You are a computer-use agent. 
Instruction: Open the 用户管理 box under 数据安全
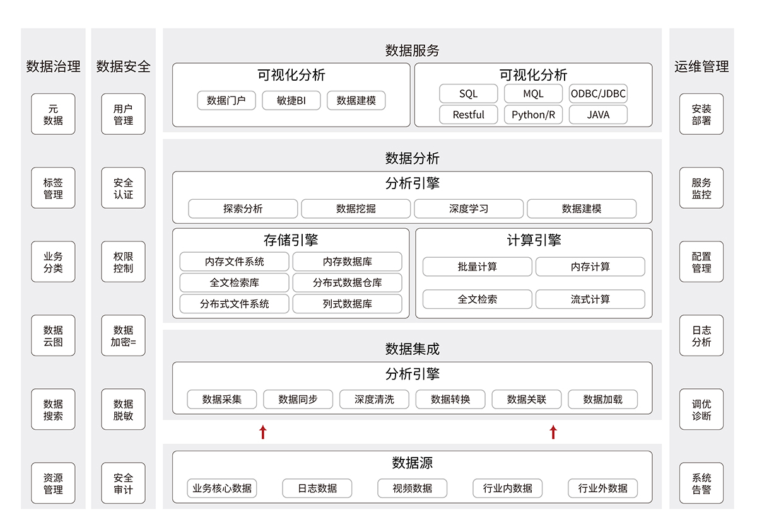[123, 114]
